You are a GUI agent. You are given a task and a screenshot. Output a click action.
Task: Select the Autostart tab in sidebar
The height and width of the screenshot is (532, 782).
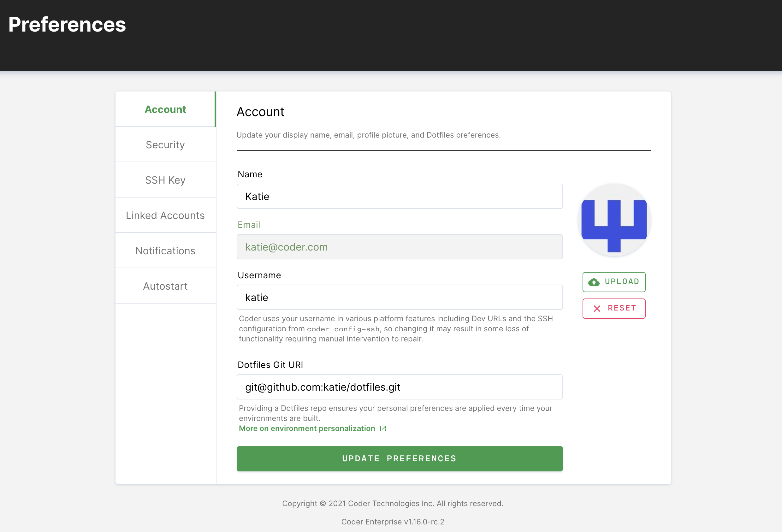(165, 286)
